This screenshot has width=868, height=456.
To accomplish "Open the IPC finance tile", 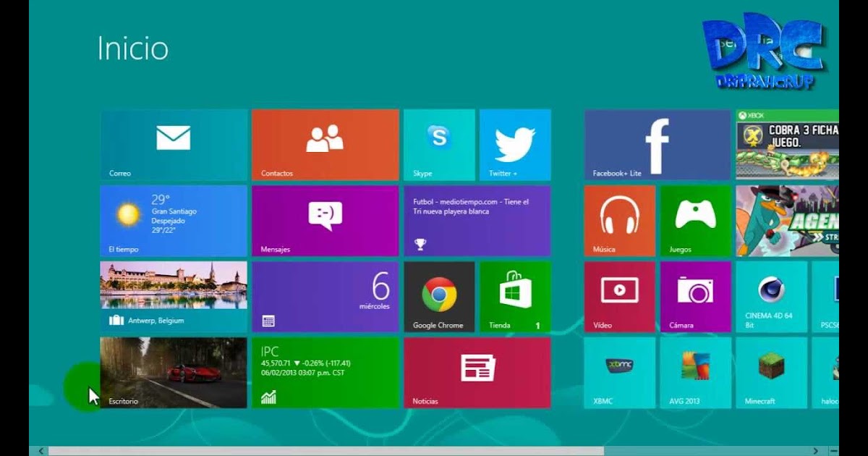I will pyautogui.click(x=325, y=373).
